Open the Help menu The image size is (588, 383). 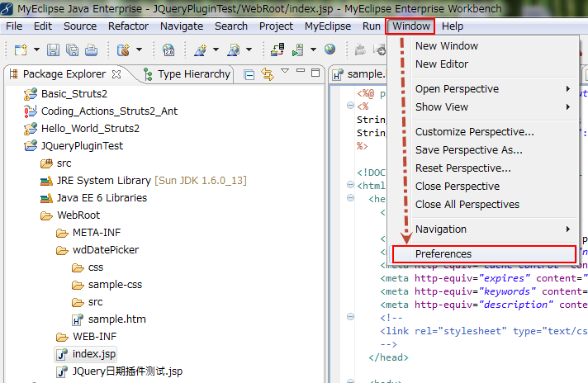[x=453, y=26]
